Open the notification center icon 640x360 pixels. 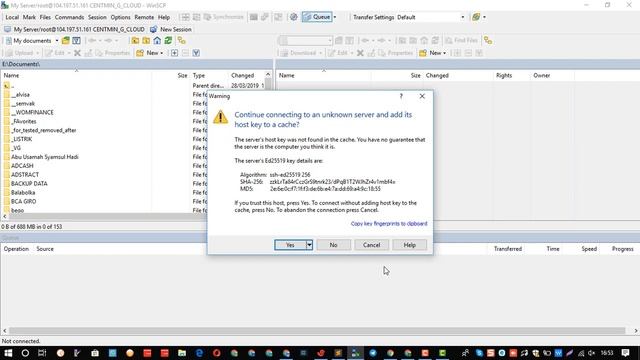pyautogui.click(x=626, y=353)
